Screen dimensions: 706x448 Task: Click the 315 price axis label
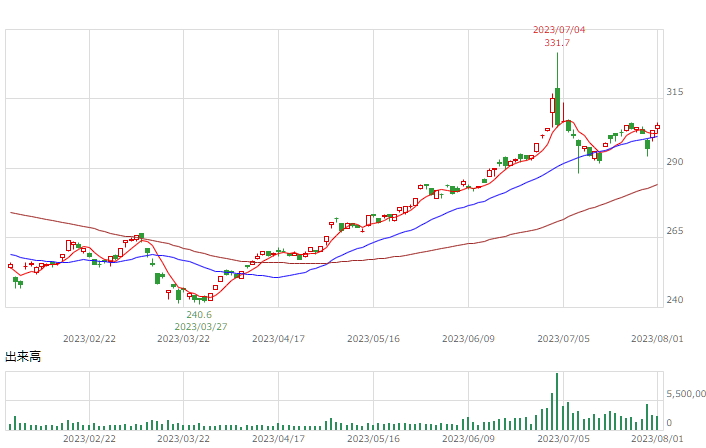tap(674, 92)
